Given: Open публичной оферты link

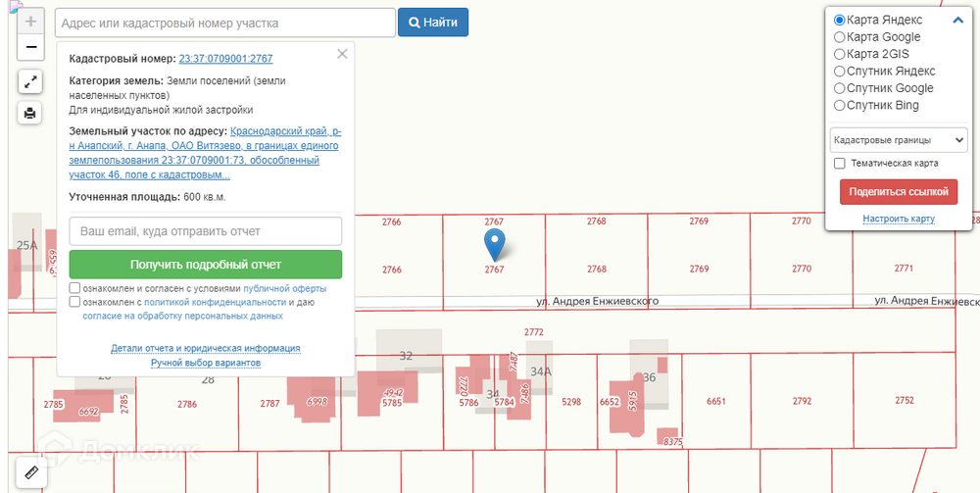Looking at the screenshot, I should pos(284,289).
